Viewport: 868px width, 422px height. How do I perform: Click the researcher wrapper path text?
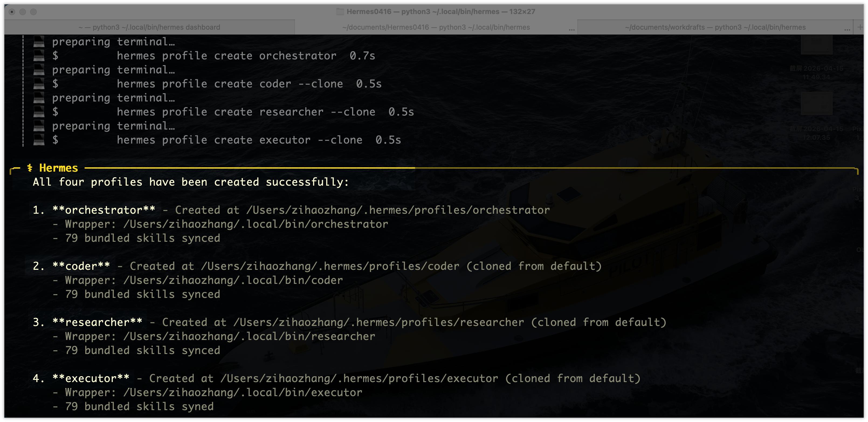249,336
